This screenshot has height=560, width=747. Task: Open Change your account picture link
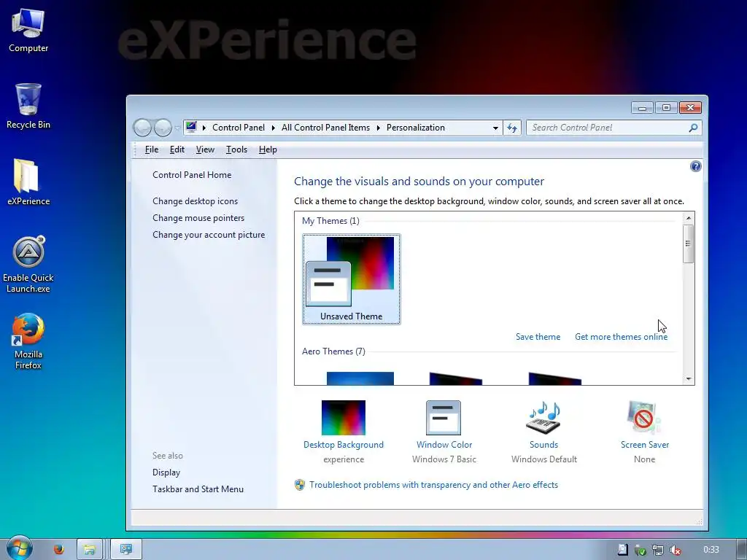tap(209, 235)
